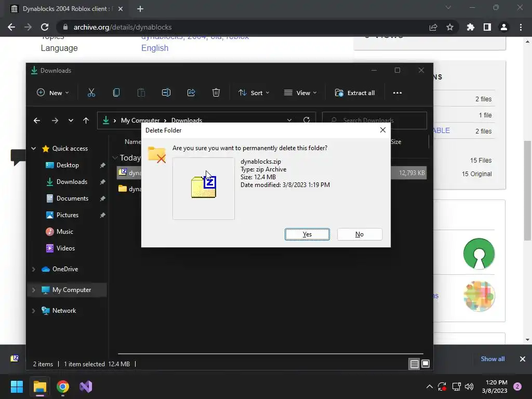
Task: Expand the address bar history dropdown
Action: click(289, 120)
